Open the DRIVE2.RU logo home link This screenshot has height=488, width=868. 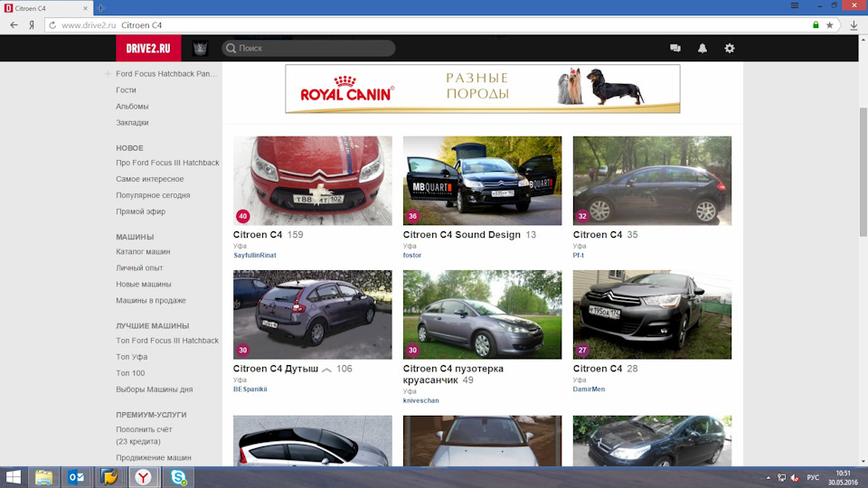[x=148, y=48]
